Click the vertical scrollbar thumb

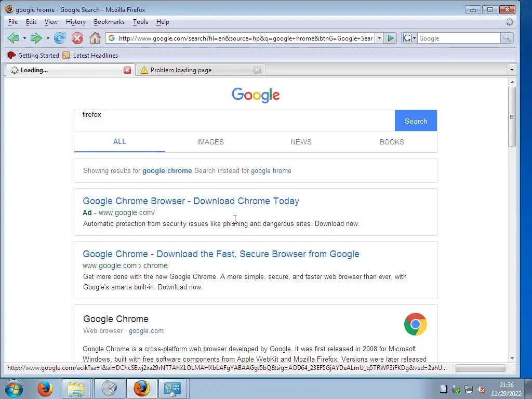tap(512, 116)
